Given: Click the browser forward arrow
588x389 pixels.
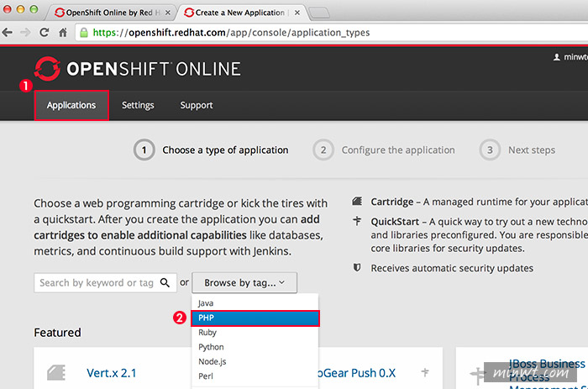Looking at the screenshot, I should point(25,33).
